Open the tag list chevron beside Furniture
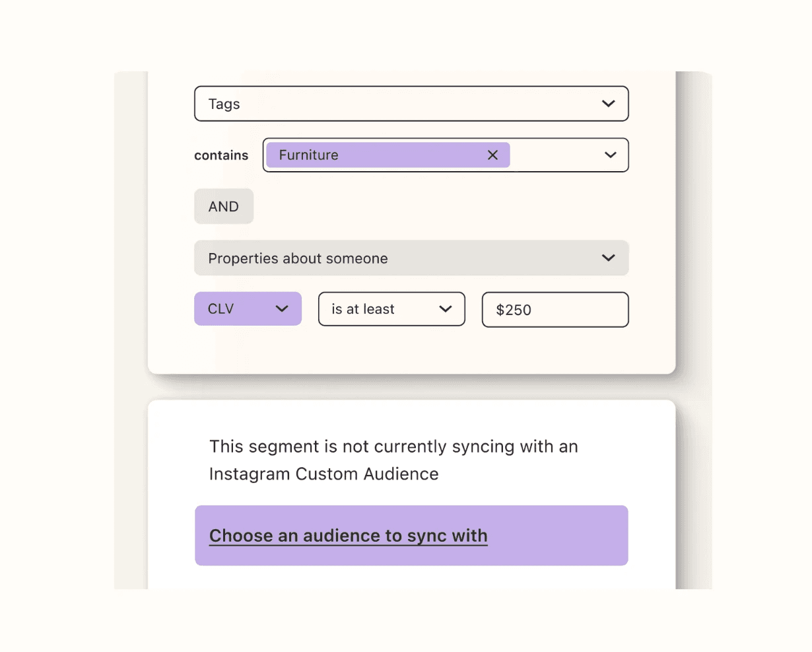 pyautogui.click(x=609, y=155)
